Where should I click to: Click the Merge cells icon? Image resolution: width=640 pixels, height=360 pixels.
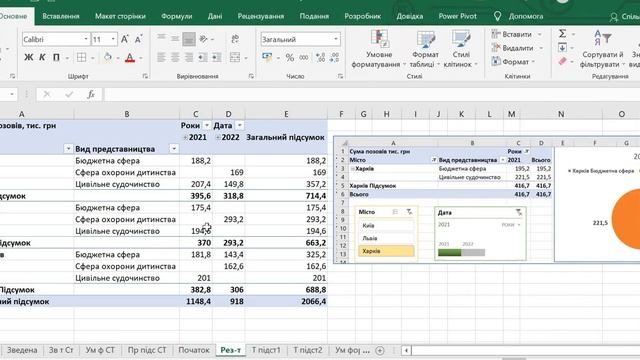coord(235,57)
